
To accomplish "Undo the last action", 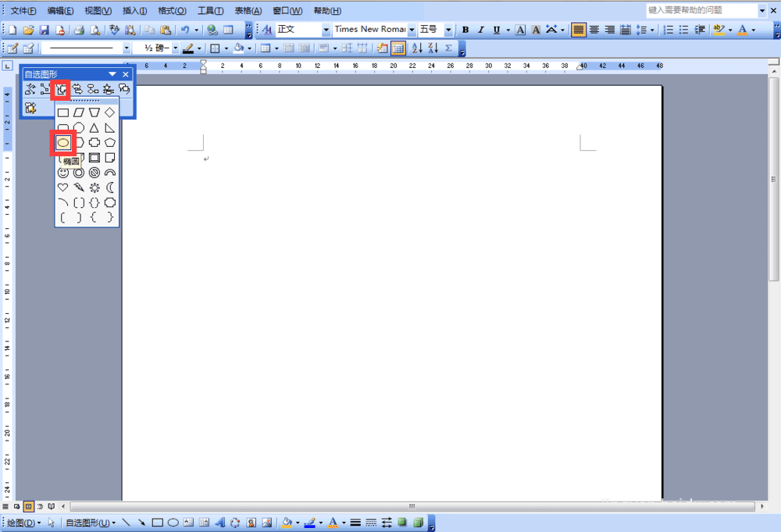I will pos(185,30).
